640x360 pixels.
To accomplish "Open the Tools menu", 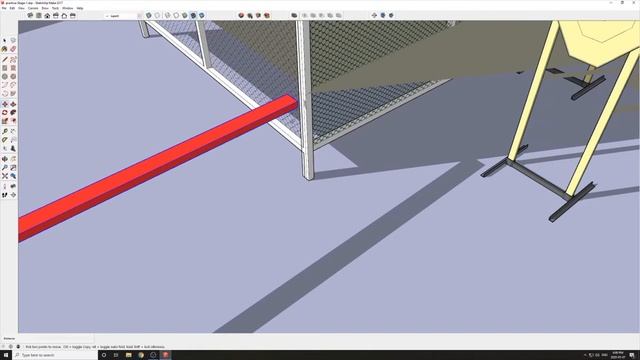I will pyautogui.click(x=55, y=8).
